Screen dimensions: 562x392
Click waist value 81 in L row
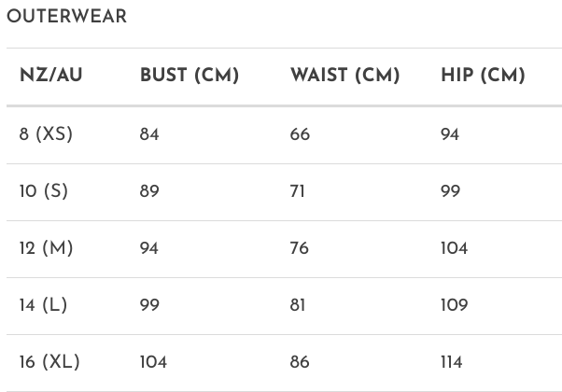click(x=298, y=305)
